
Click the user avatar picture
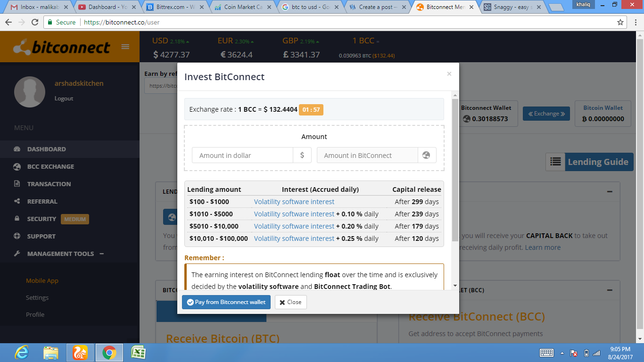point(30,92)
